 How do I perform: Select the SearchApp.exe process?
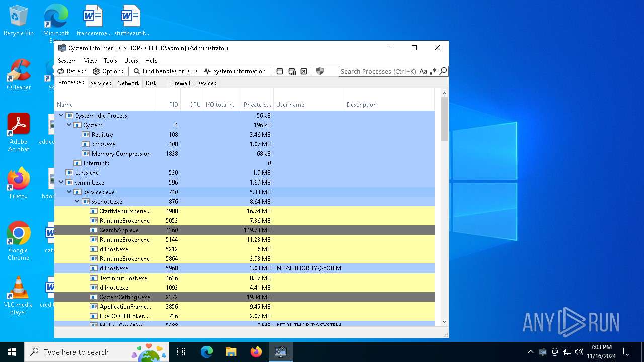pos(245,230)
